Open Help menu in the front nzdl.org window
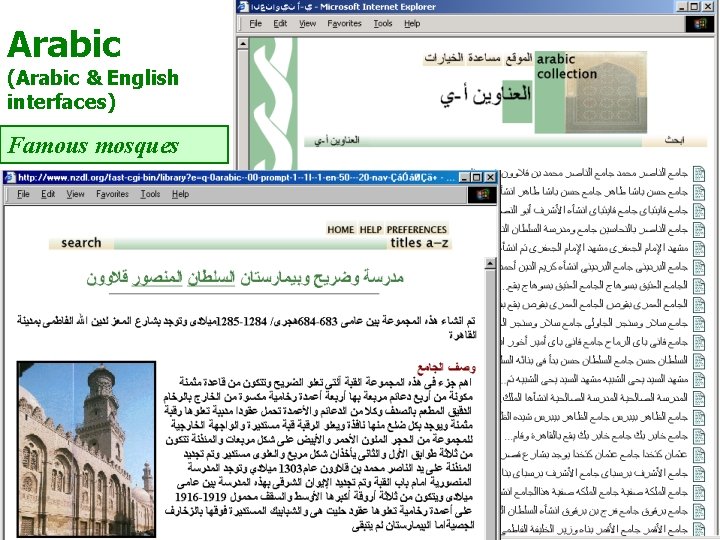The height and width of the screenshot is (540, 720). click(180, 194)
